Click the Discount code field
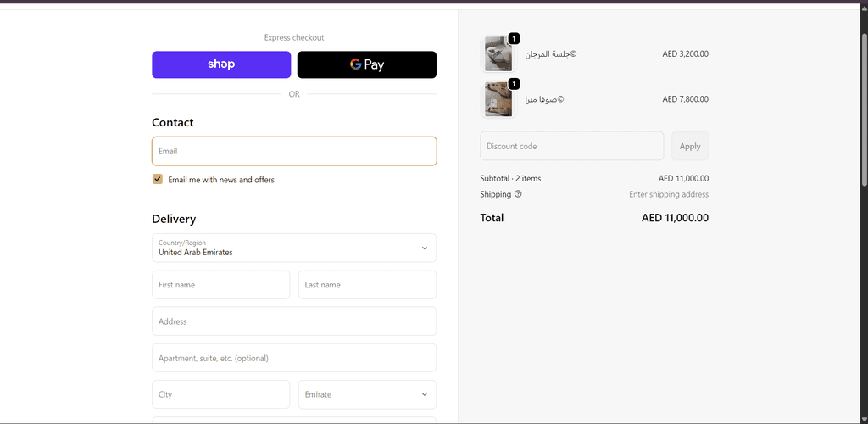This screenshot has height=424, width=868. pyautogui.click(x=571, y=146)
